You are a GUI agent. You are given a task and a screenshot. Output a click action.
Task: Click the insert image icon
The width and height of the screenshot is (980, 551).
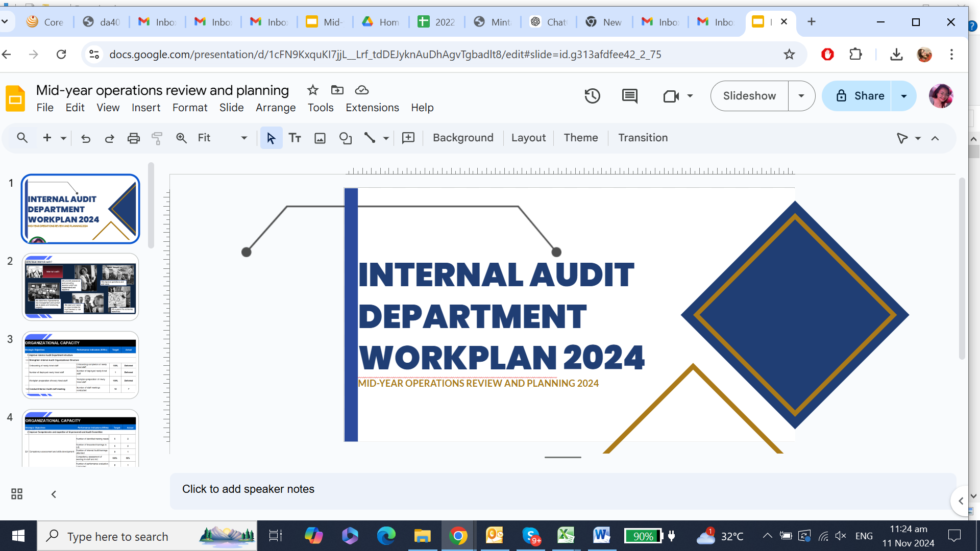click(x=320, y=138)
